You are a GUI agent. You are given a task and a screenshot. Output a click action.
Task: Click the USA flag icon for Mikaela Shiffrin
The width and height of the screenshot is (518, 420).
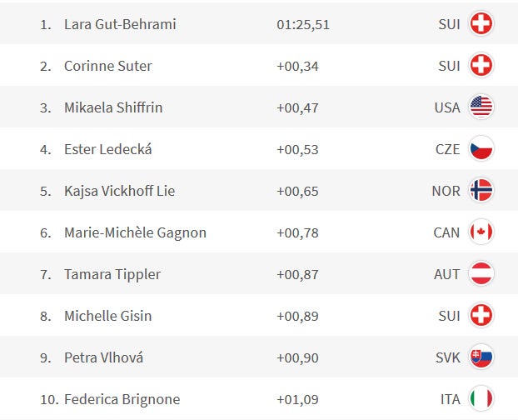(x=481, y=107)
